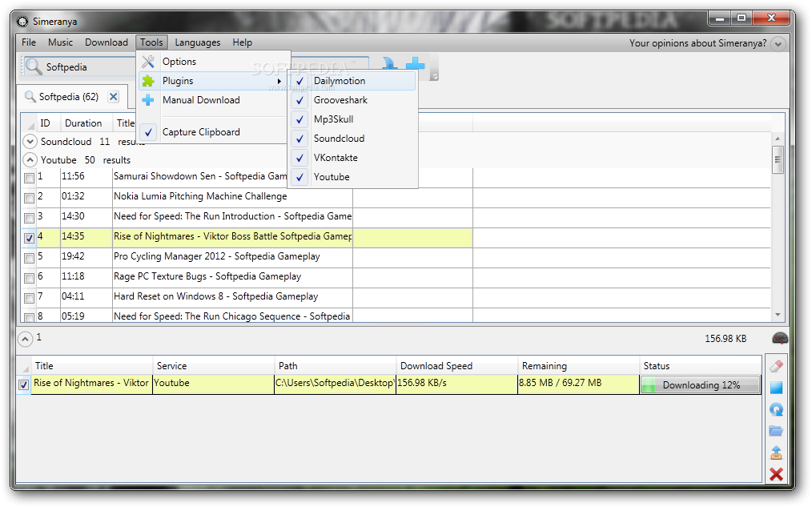Open the toolbar overflow arrow
The image size is (812, 507).
tap(435, 77)
